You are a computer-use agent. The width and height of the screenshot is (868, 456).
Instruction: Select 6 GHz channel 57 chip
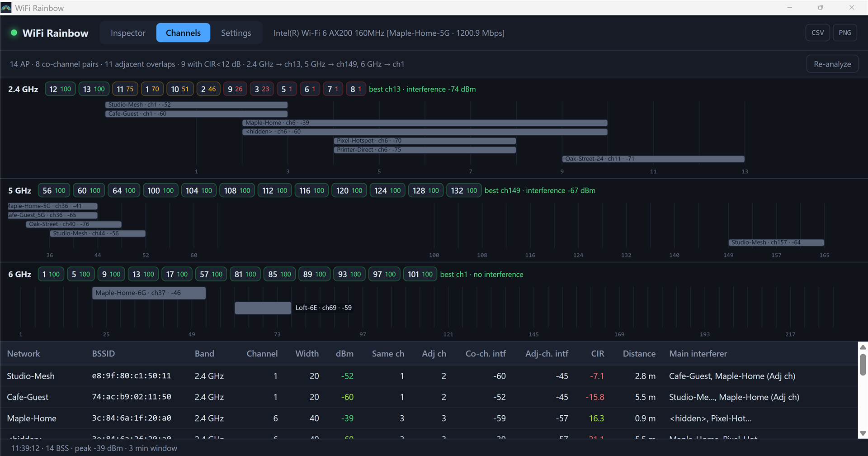click(211, 274)
